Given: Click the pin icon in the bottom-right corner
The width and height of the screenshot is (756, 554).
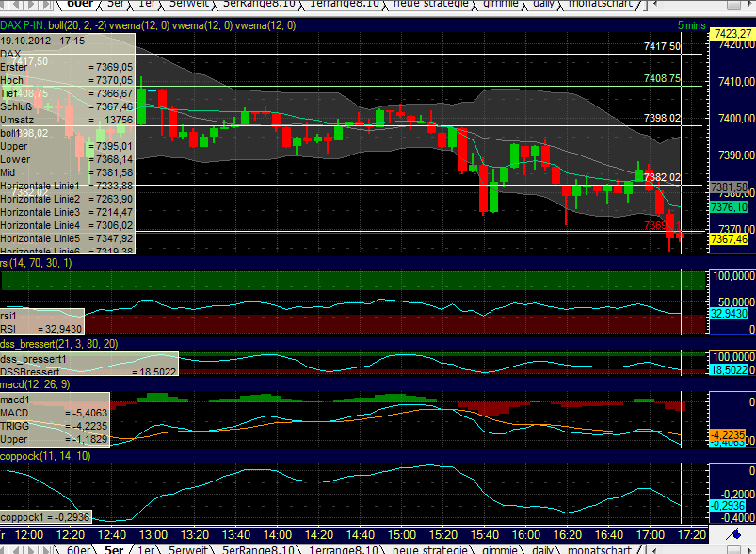Looking at the screenshot, I should [734, 536].
